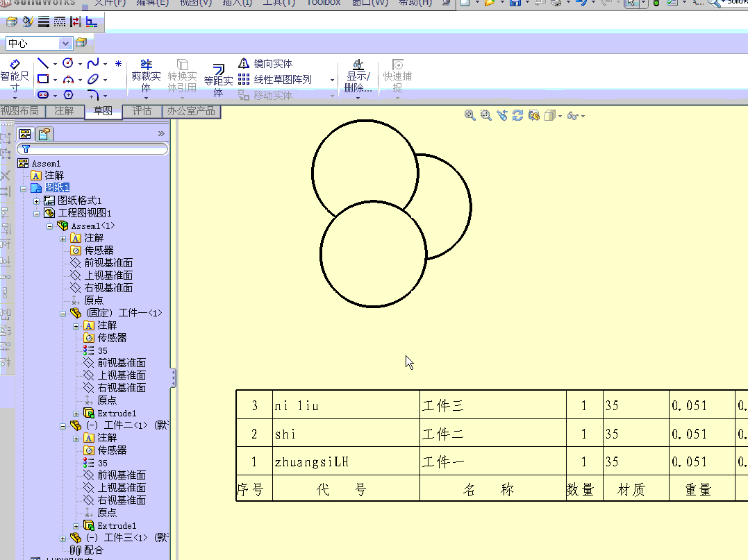Select 图纸1 in the tree

click(57, 187)
